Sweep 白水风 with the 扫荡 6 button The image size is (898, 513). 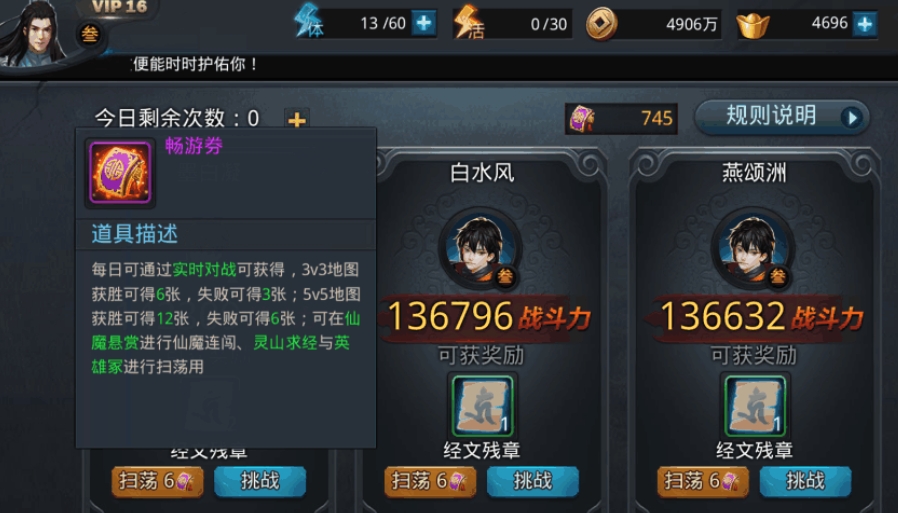[x=430, y=482]
